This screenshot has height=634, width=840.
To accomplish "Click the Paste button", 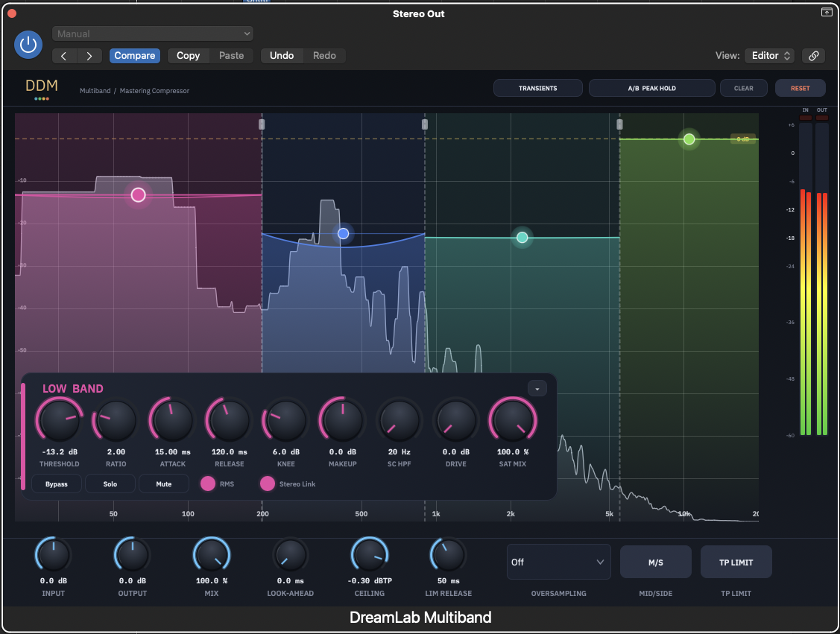I will pyautogui.click(x=231, y=56).
